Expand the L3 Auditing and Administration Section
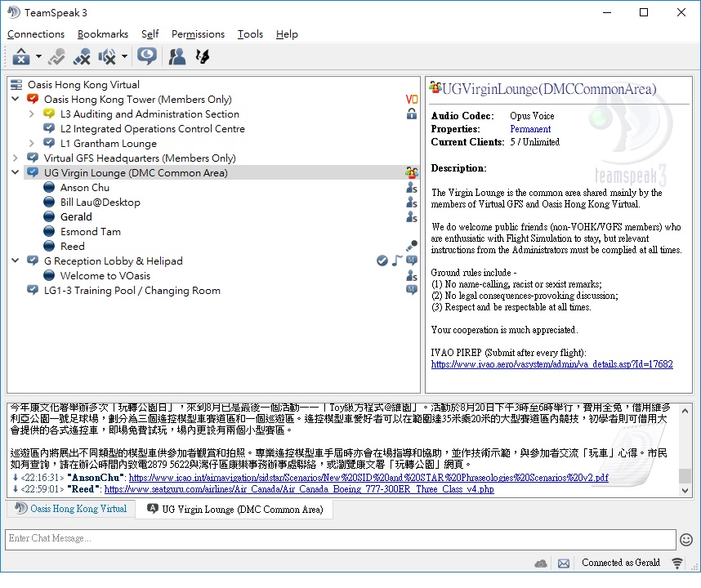This screenshot has height=588, width=701. (32, 114)
